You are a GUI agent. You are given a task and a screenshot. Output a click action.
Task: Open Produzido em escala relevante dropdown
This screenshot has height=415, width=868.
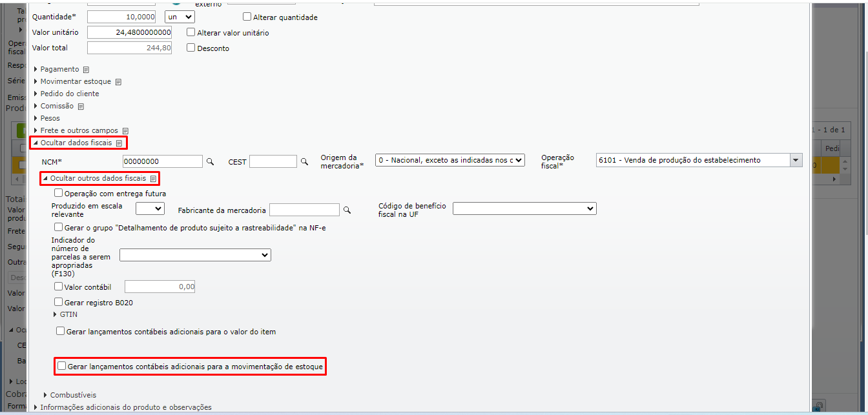(x=150, y=208)
